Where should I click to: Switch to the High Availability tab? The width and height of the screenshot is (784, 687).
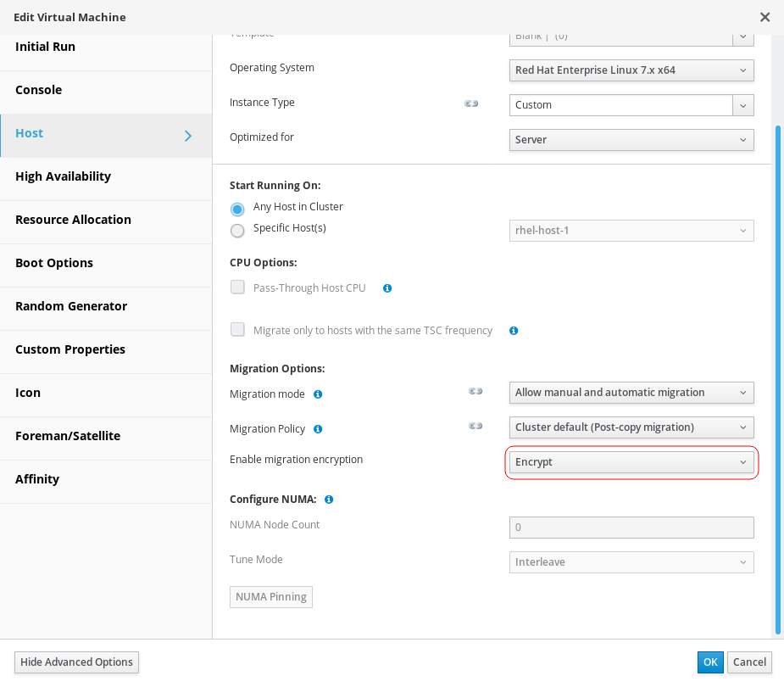point(64,176)
